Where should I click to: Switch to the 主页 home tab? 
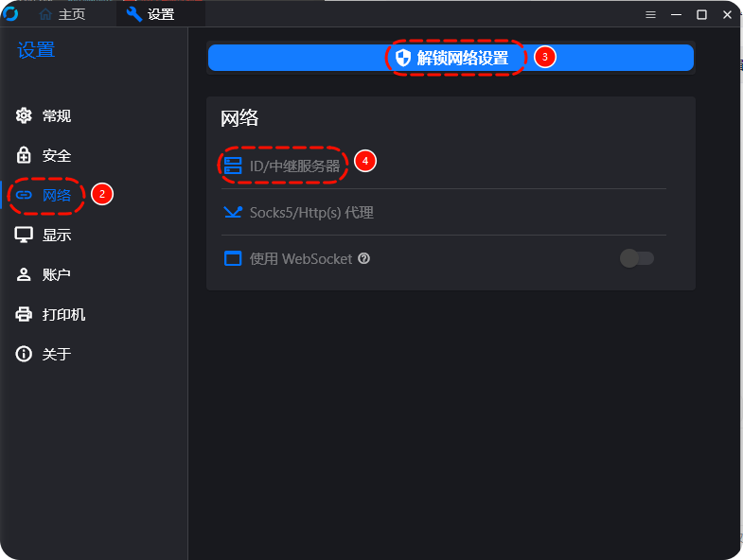[62, 14]
